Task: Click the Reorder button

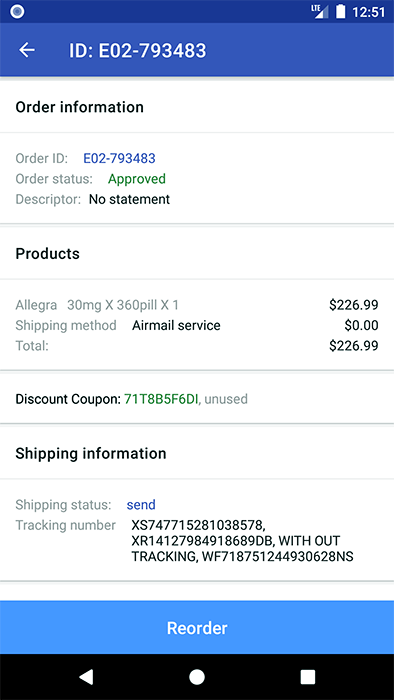Action: pyautogui.click(x=197, y=627)
